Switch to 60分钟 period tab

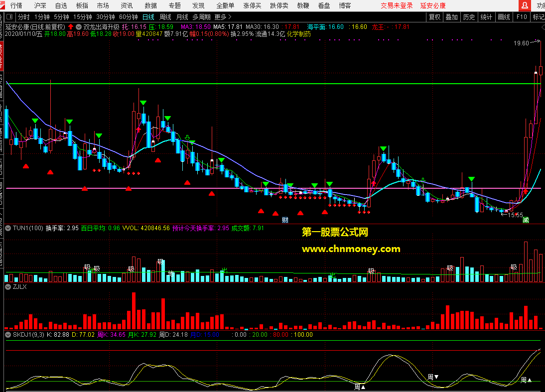click(x=128, y=16)
